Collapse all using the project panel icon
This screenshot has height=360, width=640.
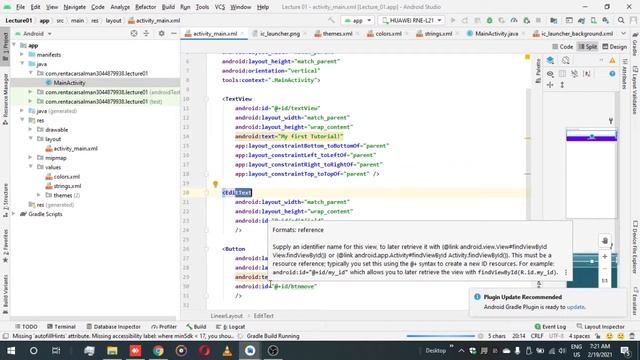[x=146, y=33]
